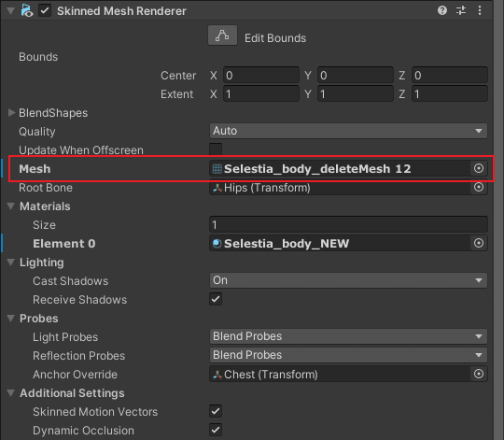Viewport: 504px width, 440px height.
Task: Click the material sphere icon beside Selestia_body_NEW
Action: [217, 244]
